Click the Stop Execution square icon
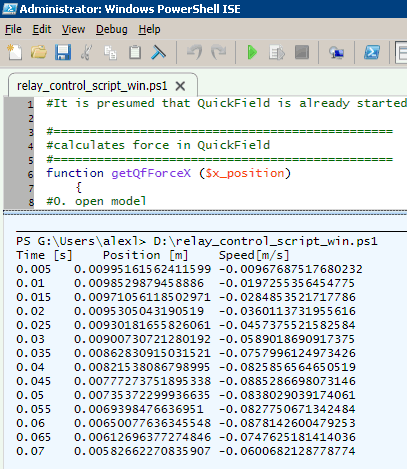407x469 pixels. (302, 52)
